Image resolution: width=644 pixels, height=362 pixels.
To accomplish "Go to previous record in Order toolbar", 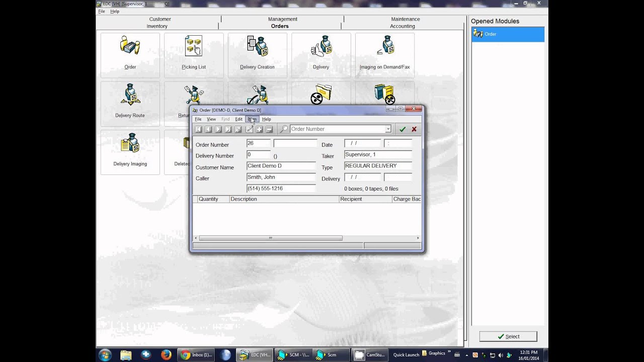I will pos(208,129).
